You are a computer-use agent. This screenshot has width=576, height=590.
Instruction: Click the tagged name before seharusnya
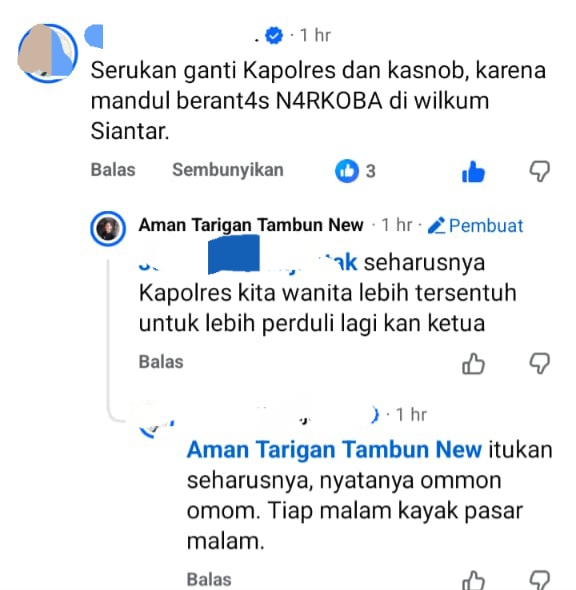[248, 262]
